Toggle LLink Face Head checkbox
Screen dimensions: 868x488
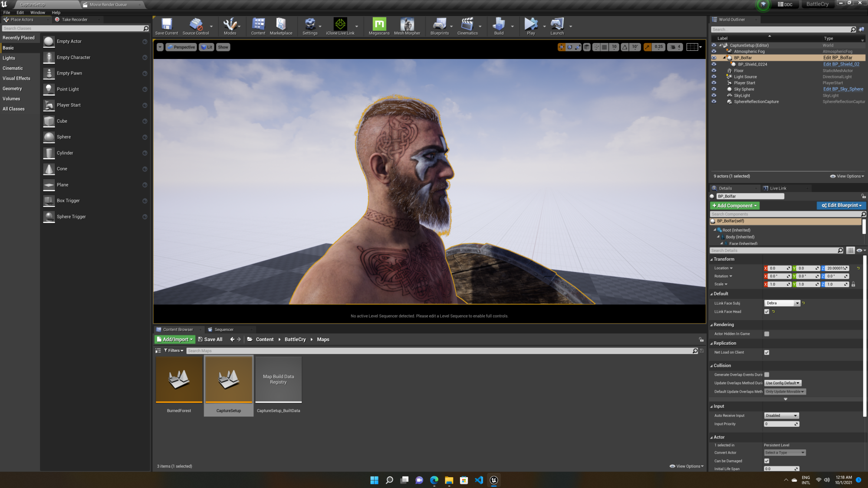tap(766, 311)
